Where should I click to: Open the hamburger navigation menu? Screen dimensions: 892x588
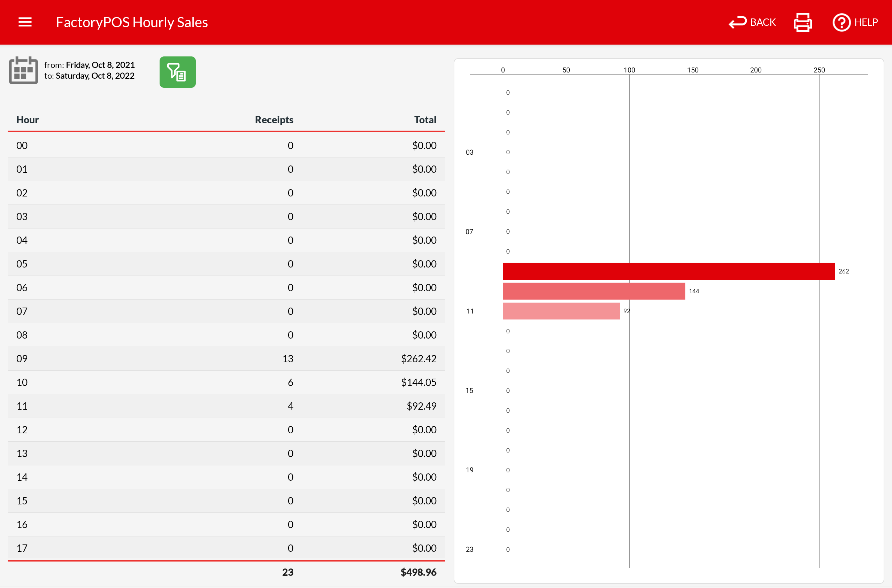tap(25, 22)
